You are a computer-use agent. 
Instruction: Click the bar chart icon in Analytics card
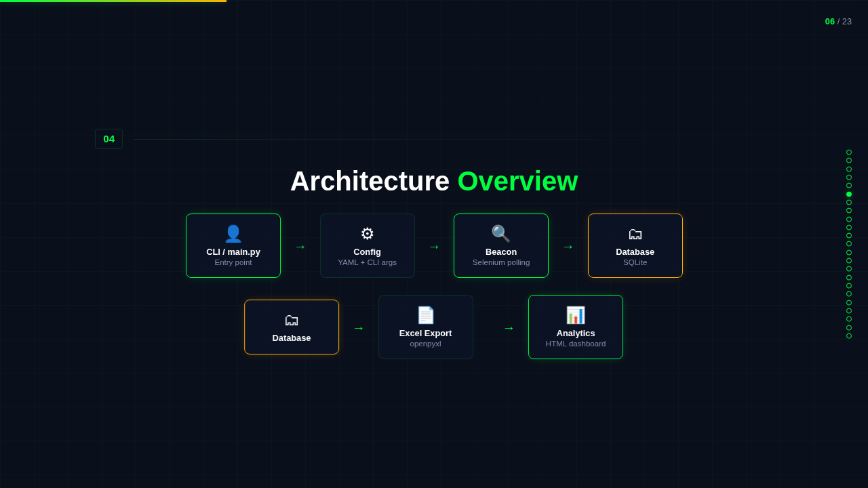coord(576,315)
